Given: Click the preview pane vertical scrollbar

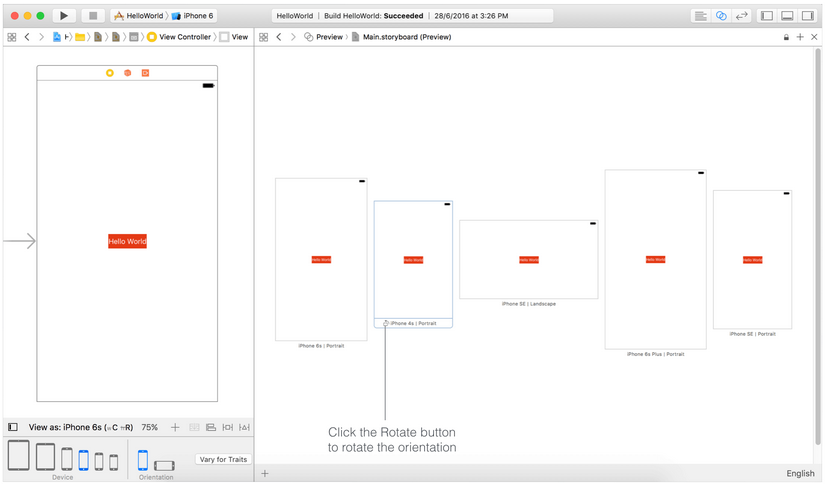Looking at the screenshot, I should [x=818, y=248].
